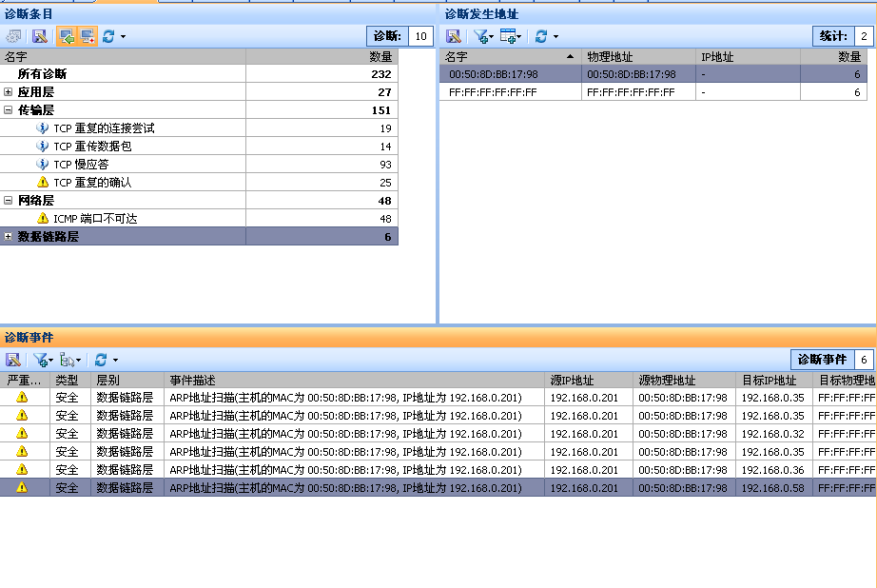Select ICMP 端口不可达 diagnosis entry
Image resolution: width=877 pixels, height=588 pixels.
coord(94,219)
